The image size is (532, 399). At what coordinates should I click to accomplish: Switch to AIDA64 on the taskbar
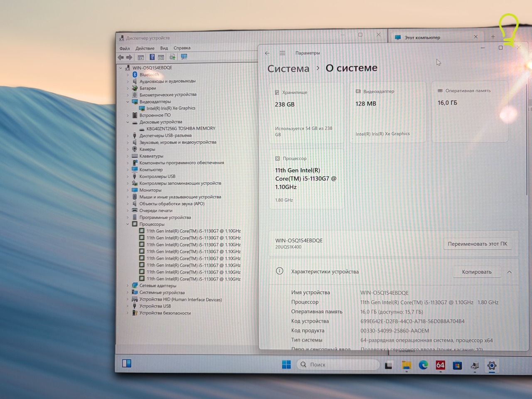440,365
